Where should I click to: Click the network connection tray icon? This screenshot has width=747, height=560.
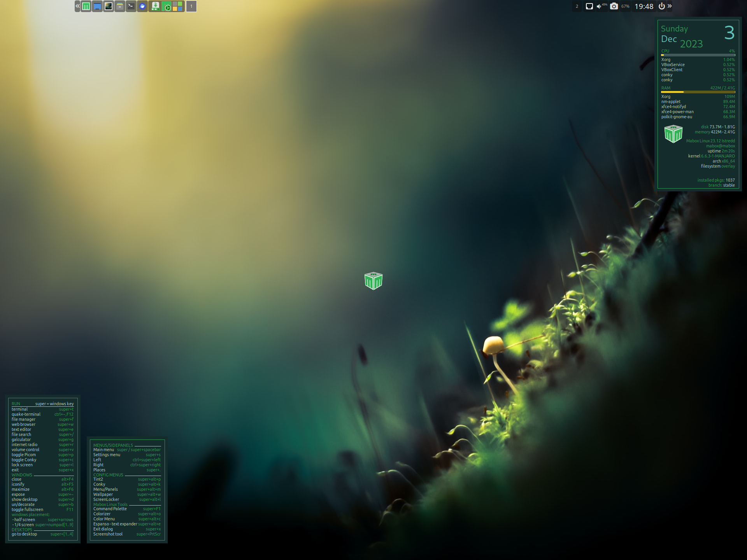point(589,6)
